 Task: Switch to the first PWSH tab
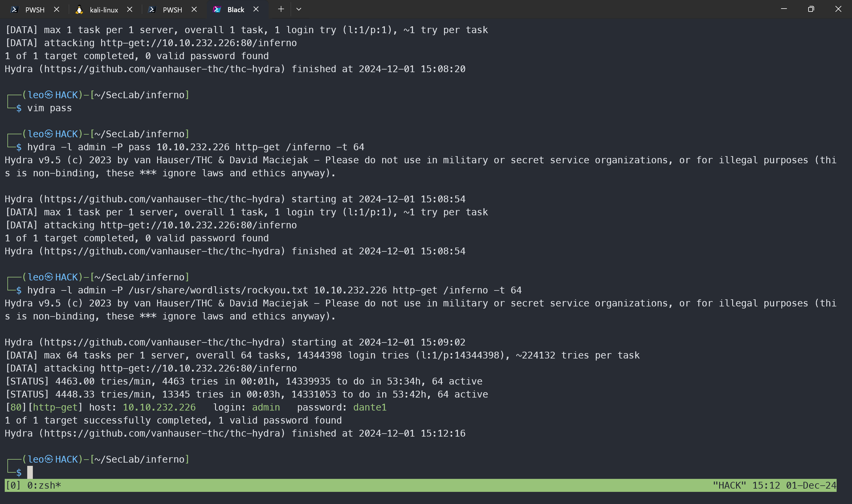[x=35, y=9]
